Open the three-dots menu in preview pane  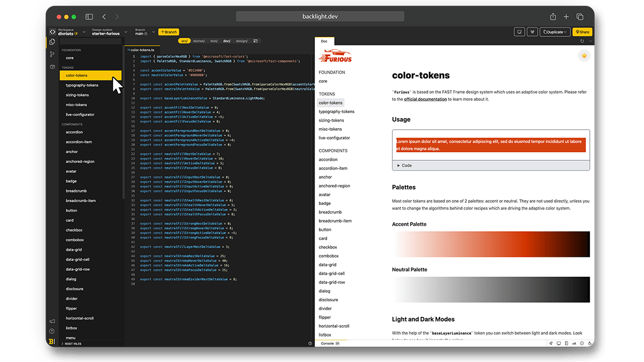point(590,41)
